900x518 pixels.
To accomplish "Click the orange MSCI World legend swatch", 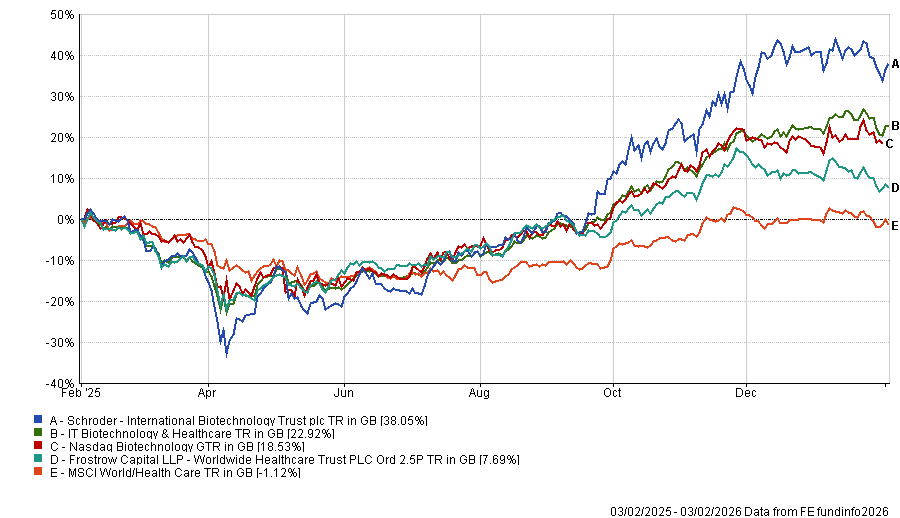I will point(39,472).
